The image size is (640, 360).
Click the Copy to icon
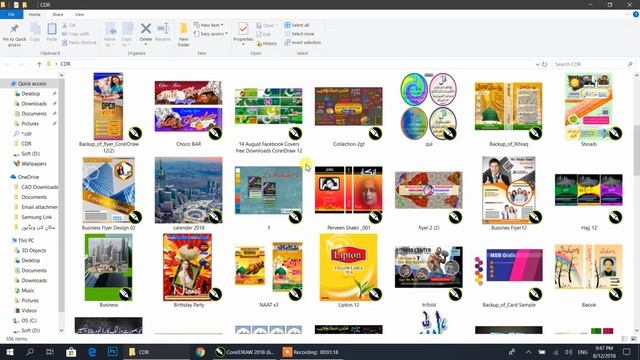[x=127, y=29]
